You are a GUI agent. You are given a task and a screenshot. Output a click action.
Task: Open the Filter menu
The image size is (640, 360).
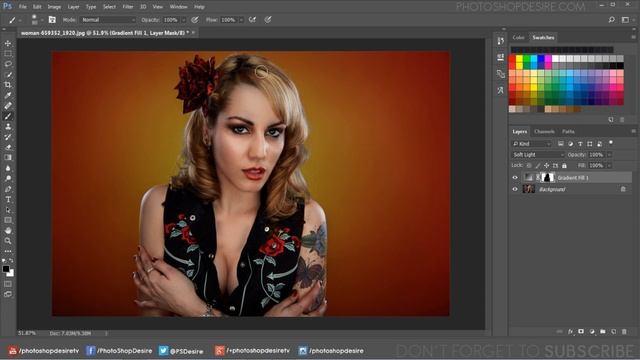128,7
